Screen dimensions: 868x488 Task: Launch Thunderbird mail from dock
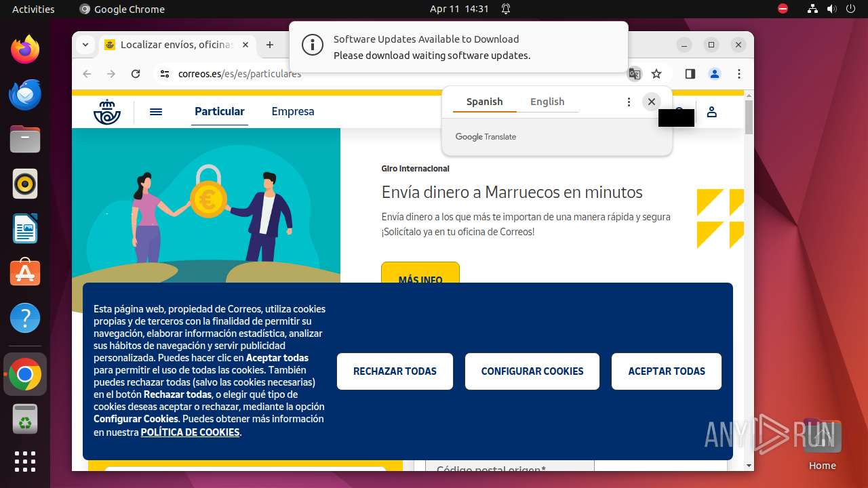(x=25, y=94)
